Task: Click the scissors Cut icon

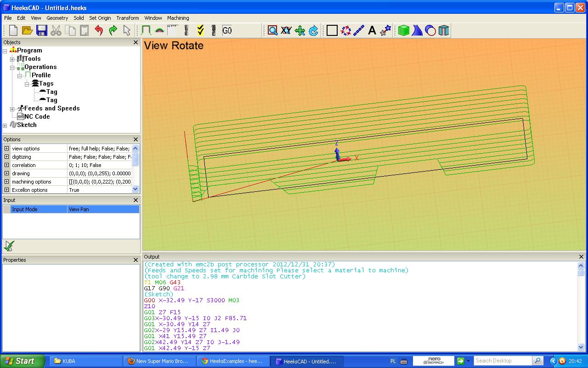Action: tap(56, 30)
